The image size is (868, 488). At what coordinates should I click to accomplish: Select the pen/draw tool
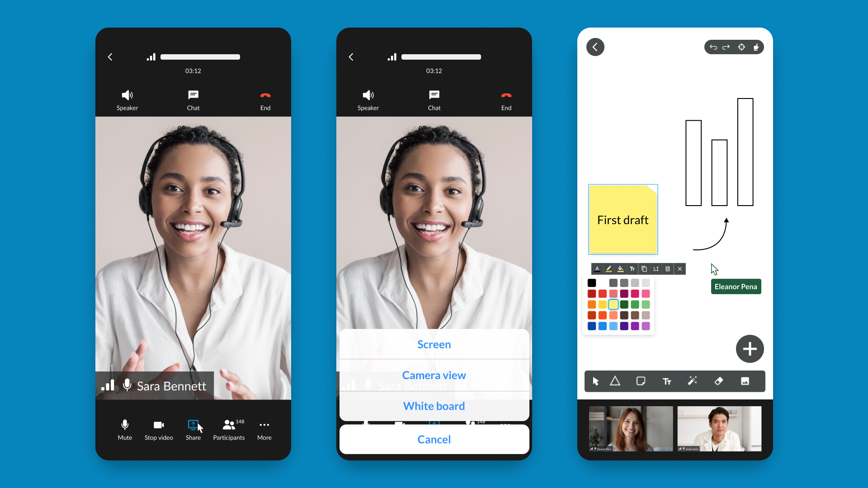click(693, 381)
